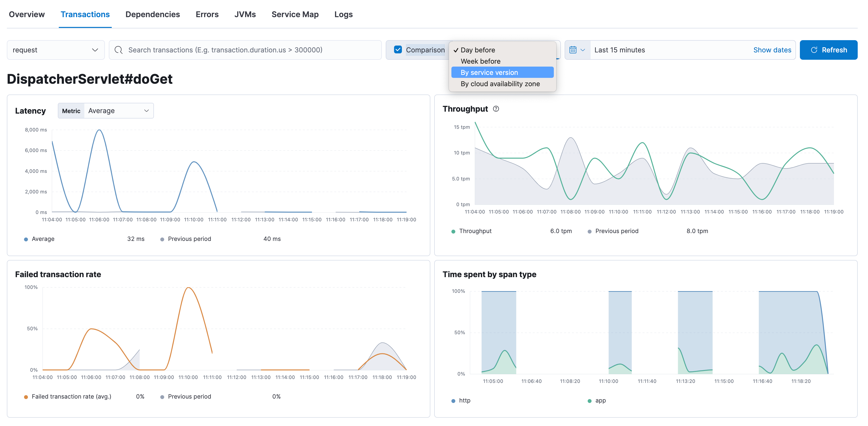Open the request type dropdown
Image resolution: width=868 pixels, height=426 pixels.
click(x=56, y=50)
